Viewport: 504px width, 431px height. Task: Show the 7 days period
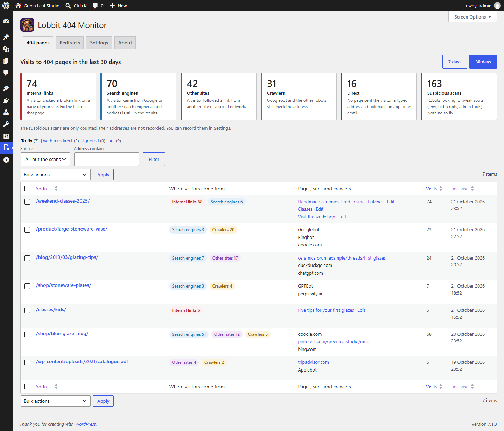coord(455,62)
